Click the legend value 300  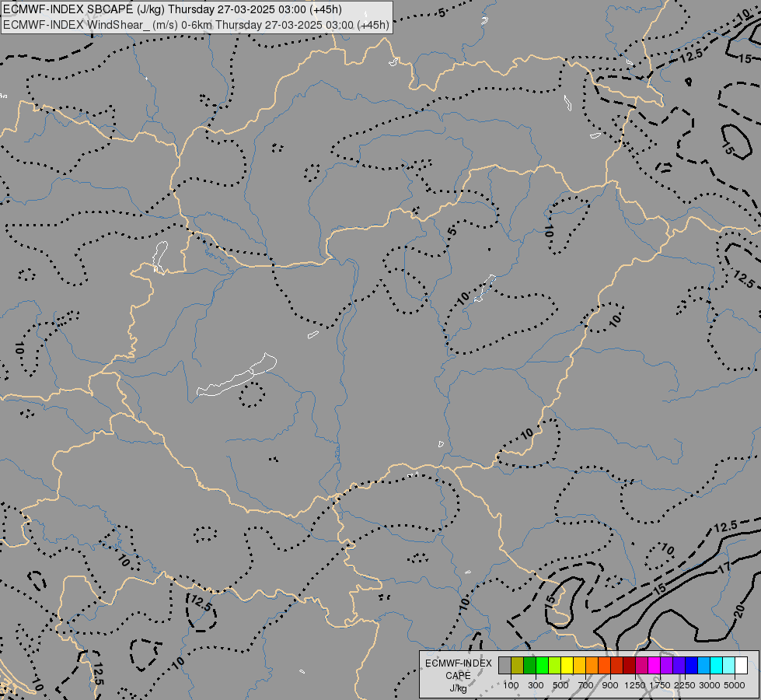tap(536, 685)
